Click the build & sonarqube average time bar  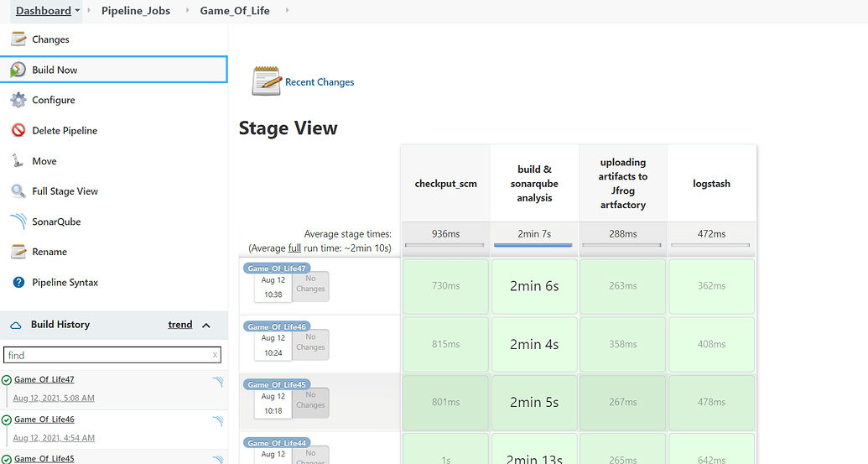pos(534,245)
